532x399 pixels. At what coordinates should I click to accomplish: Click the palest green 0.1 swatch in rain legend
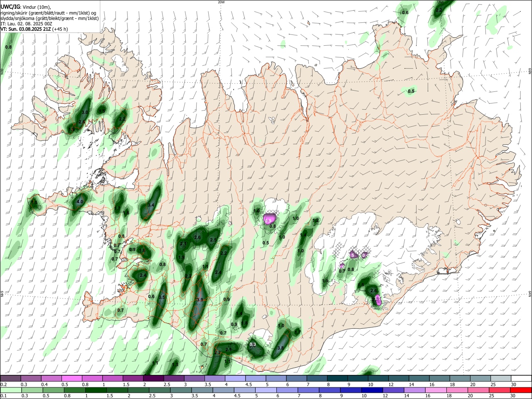[11, 390]
